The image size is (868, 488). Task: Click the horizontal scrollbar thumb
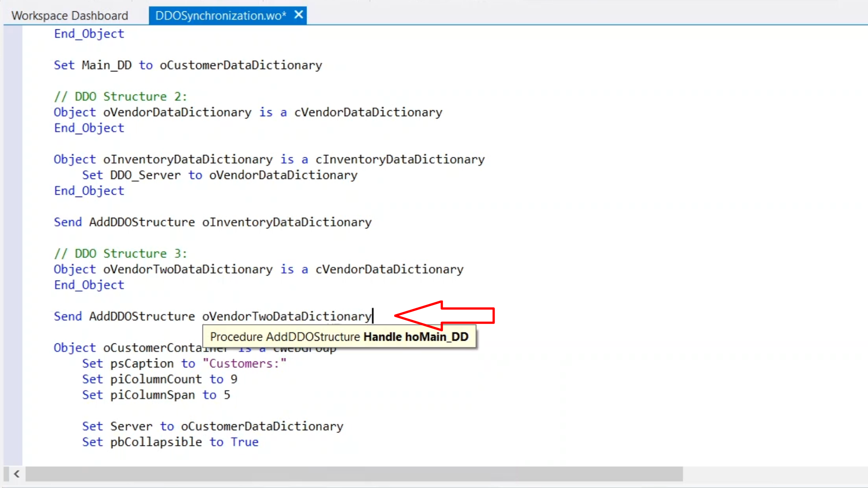pyautogui.click(x=354, y=474)
